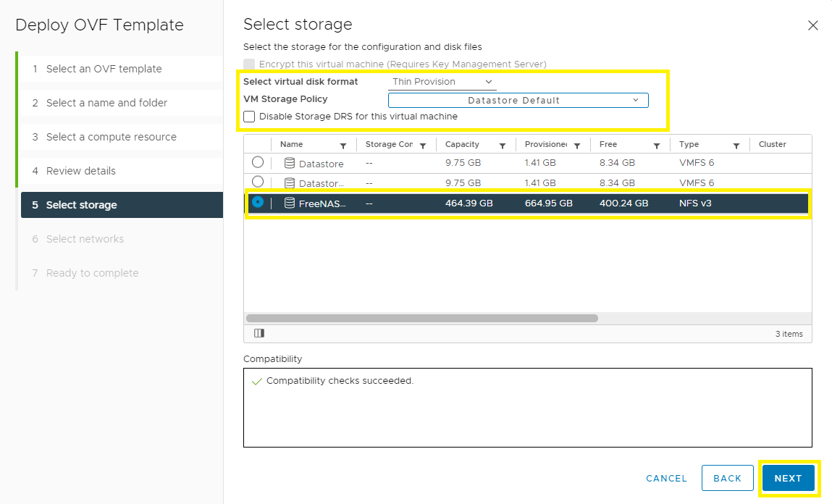Click the Name column filter icon

click(x=343, y=146)
